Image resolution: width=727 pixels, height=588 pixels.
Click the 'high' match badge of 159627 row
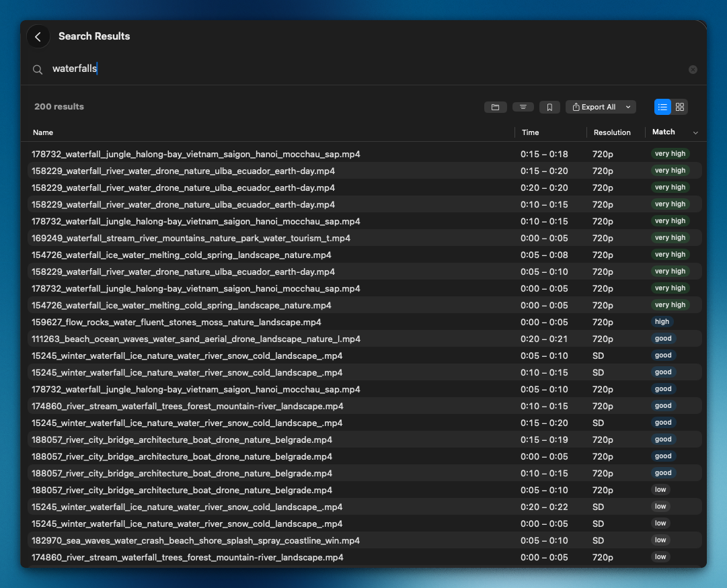(662, 322)
